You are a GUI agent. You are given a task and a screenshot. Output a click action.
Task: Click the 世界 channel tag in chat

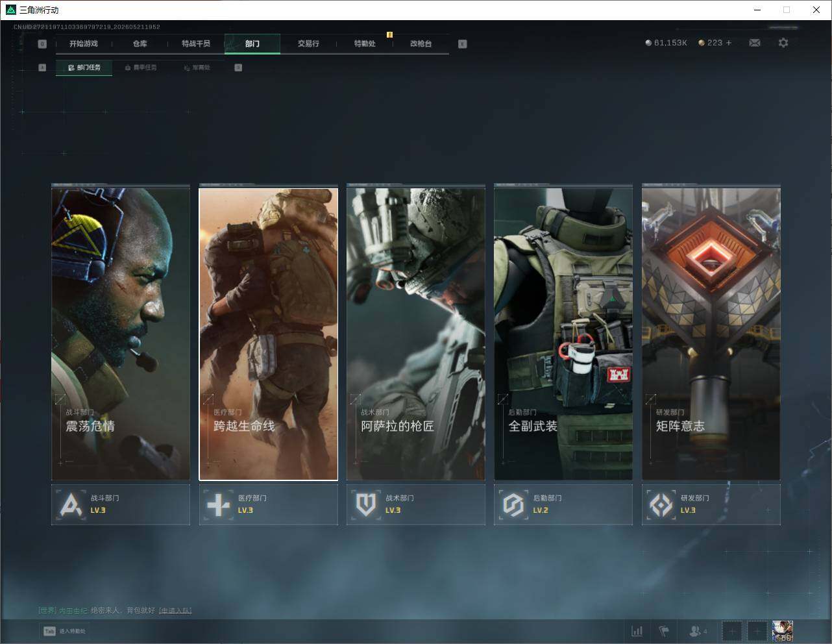47,610
